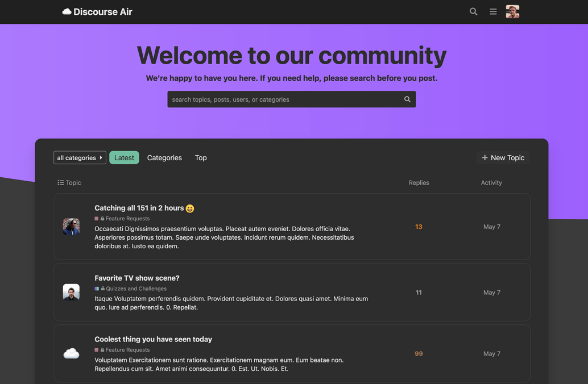Screen dimensions: 588x384
Task: Open topic Favorite TV show scene?
Action: click(x=137, y=278)
